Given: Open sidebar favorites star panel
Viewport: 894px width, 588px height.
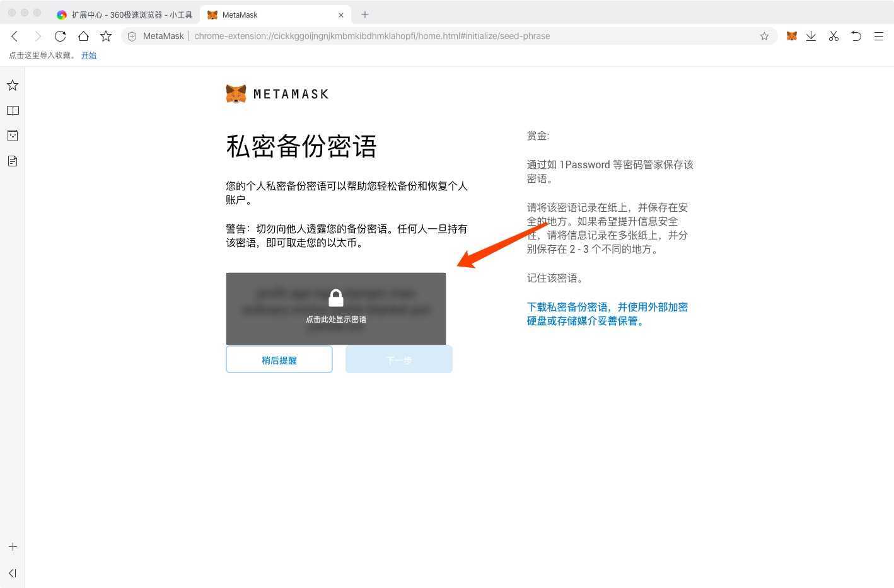Looking at the screenshot, I should [13, 85].
